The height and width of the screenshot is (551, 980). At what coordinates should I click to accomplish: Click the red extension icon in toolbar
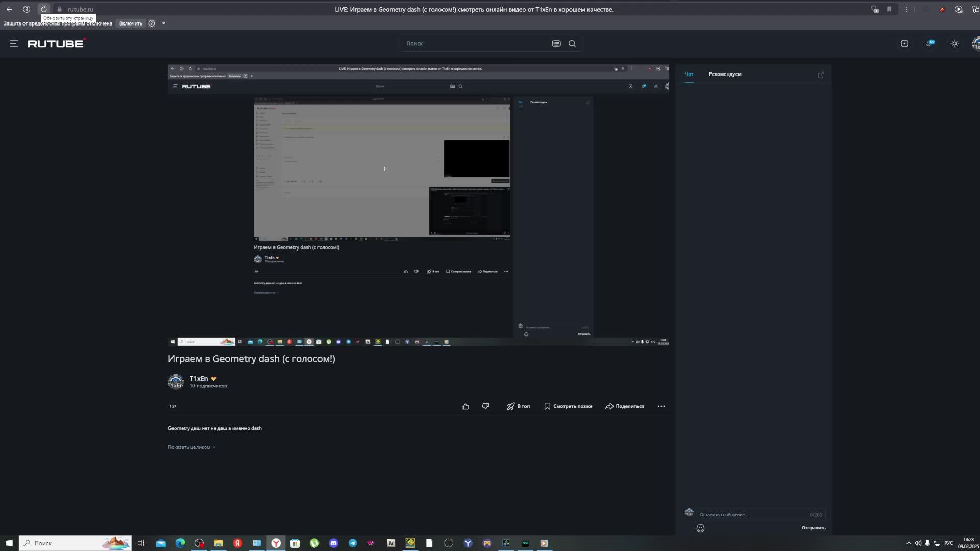tap(942, 9)
